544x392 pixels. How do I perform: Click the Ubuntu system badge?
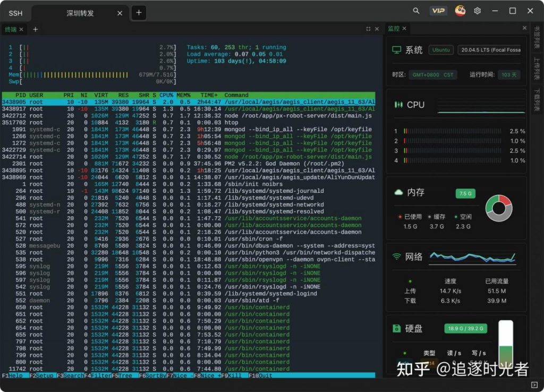tap(441, 50)
